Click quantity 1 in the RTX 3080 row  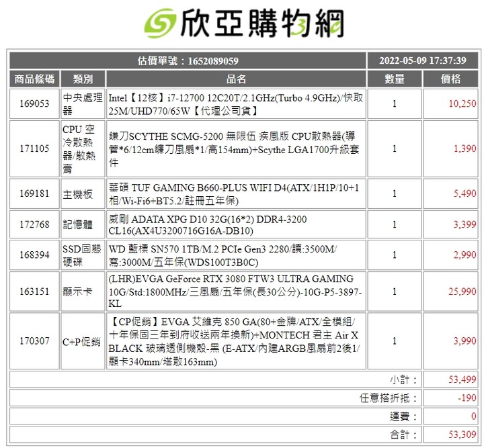pyautogui.click(x=395, y=292)
